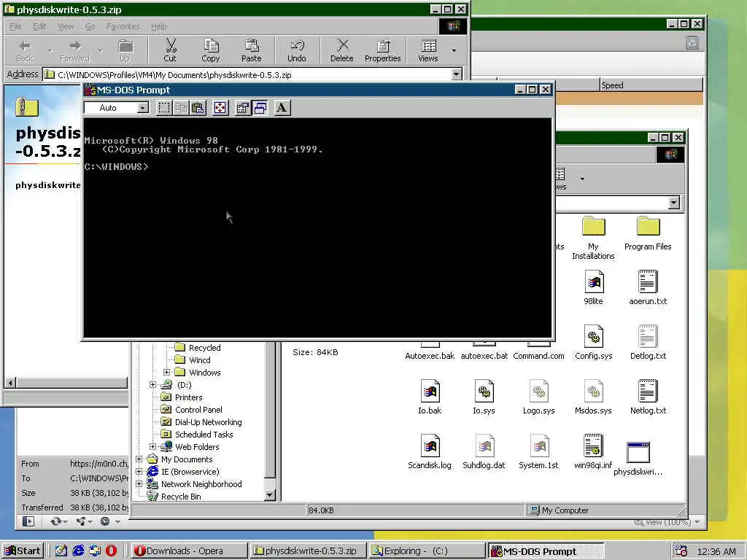Screen dimensions: 747x560
Task: Expand the Web Folders node
Action: 152,447
